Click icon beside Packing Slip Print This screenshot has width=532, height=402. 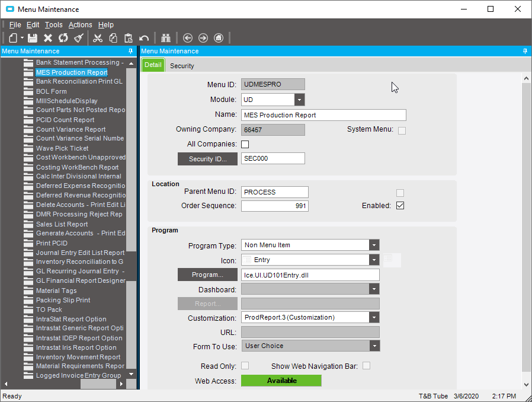click(x=28, y=300)
